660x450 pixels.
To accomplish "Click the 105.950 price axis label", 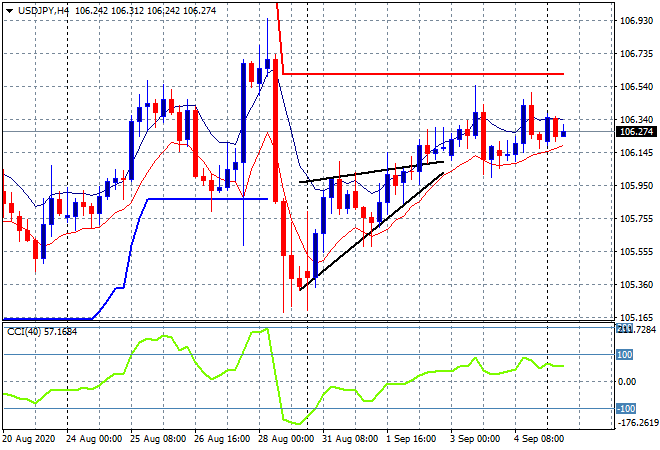I will click(x=636, y=185).
